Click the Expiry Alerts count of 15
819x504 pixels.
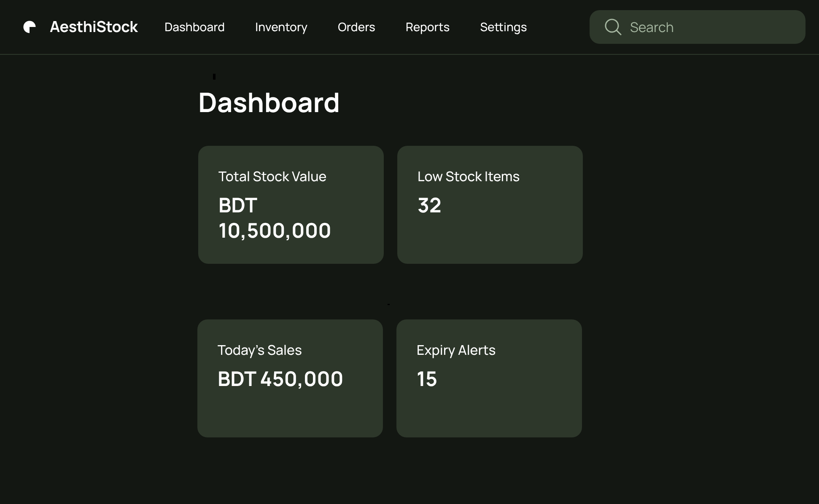pos(427,379)
